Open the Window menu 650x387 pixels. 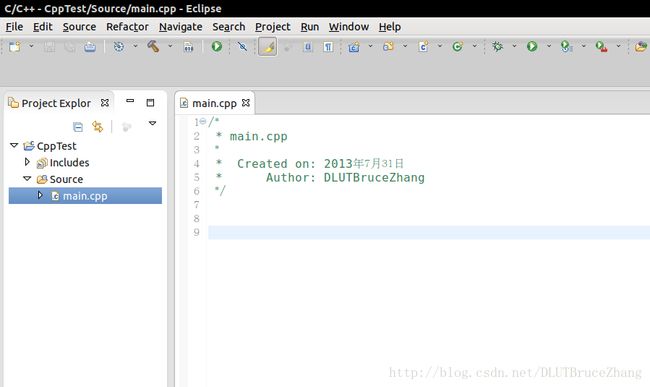pos(349,27)
